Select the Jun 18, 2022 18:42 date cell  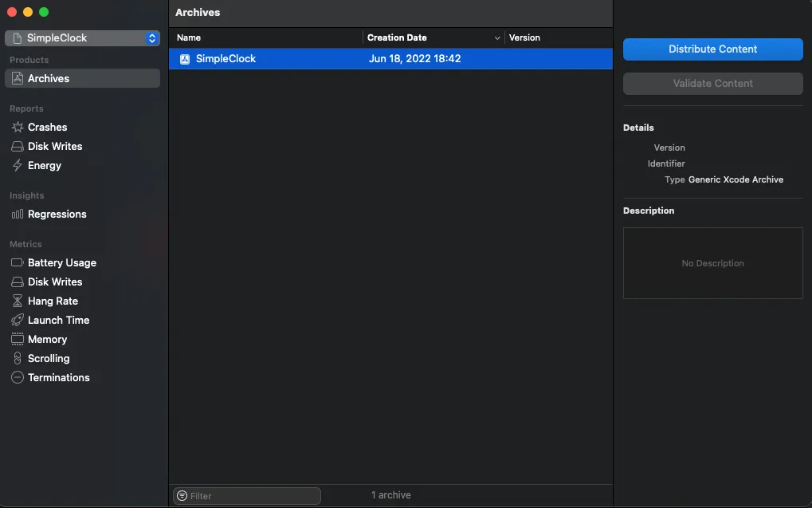pos(415,58)
